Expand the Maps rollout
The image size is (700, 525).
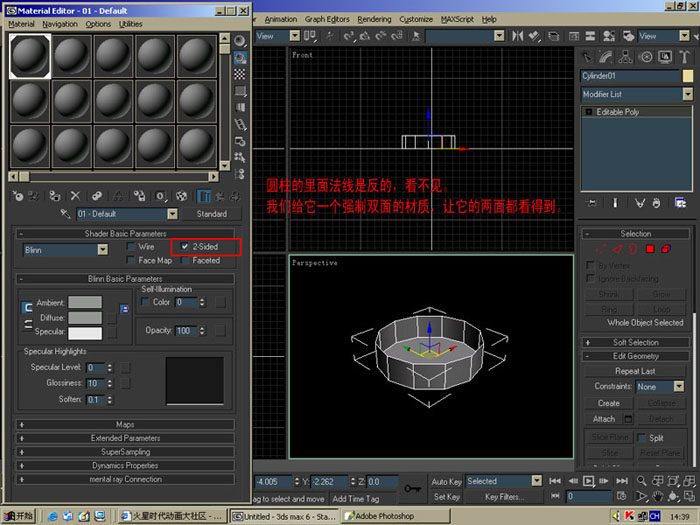[x=125, y=425]
